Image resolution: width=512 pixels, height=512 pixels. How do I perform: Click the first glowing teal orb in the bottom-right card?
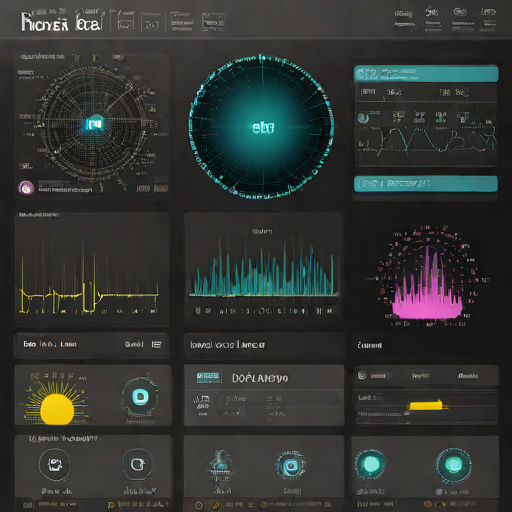pyautogui.click(x=370, y=464)
